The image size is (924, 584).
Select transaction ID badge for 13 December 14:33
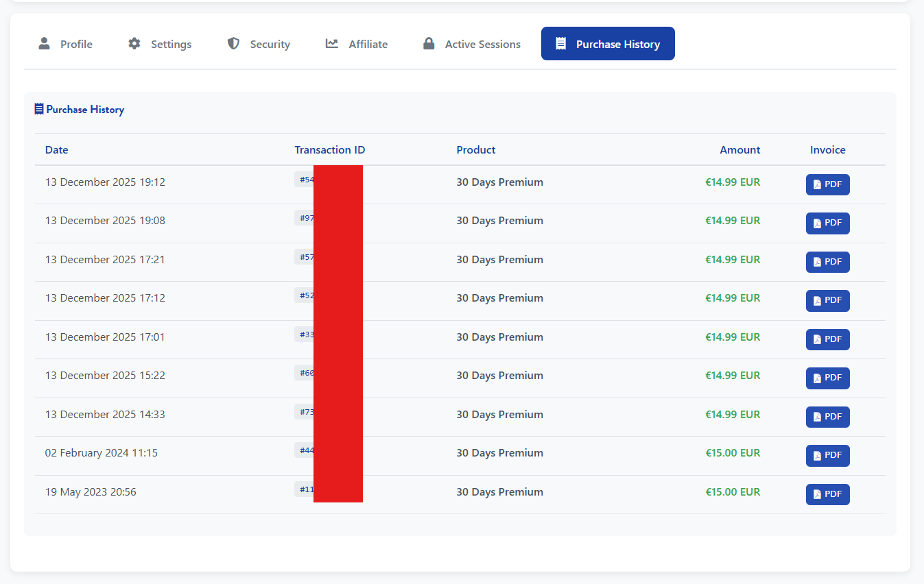(305, 411)
